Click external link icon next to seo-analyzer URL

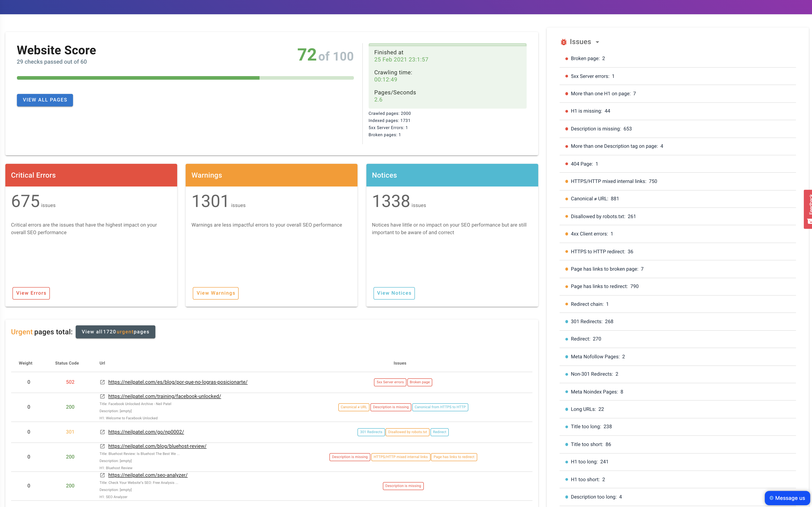(102, 475)
